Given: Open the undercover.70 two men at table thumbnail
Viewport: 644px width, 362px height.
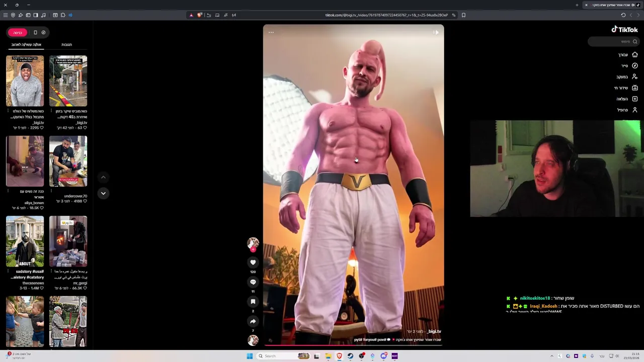Looking at the screenshot, I should pos(68,161).
